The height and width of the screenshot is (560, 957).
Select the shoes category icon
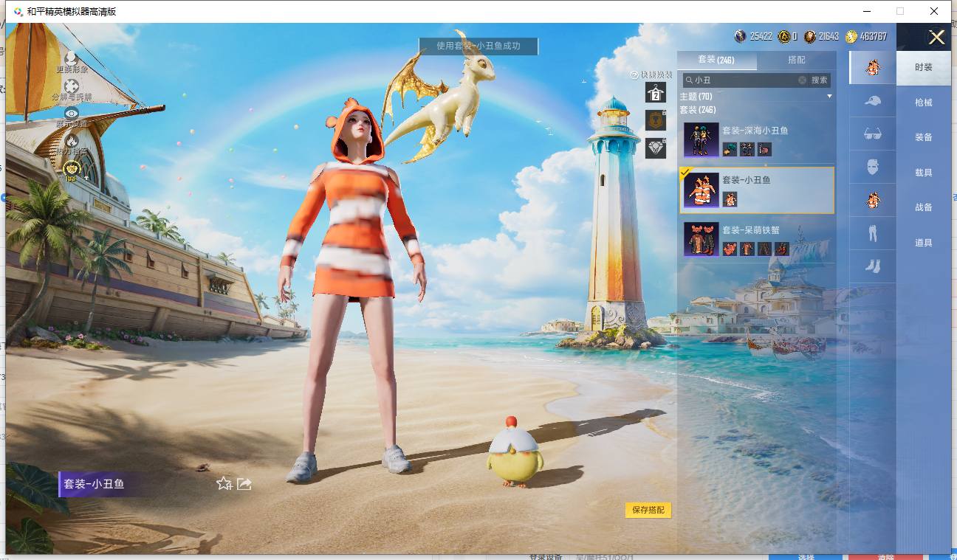[x=873, y=266]
